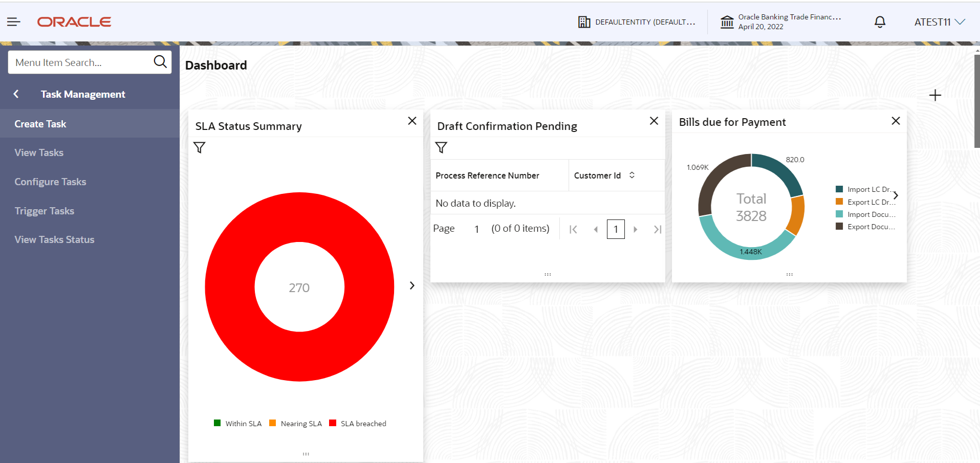
Task: Expand the Bills legend with the arrow
Action: (x=896, y=195)
